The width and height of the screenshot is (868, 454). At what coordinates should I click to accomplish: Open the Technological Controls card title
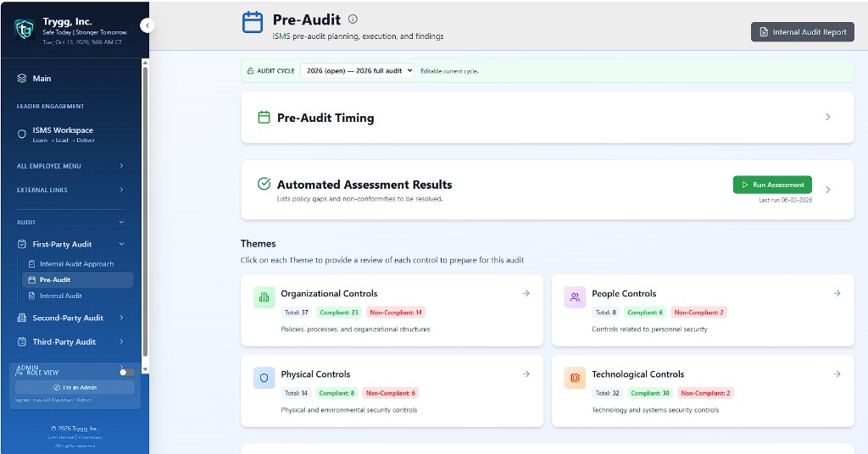pyautogui.click(x=637, y=374)
